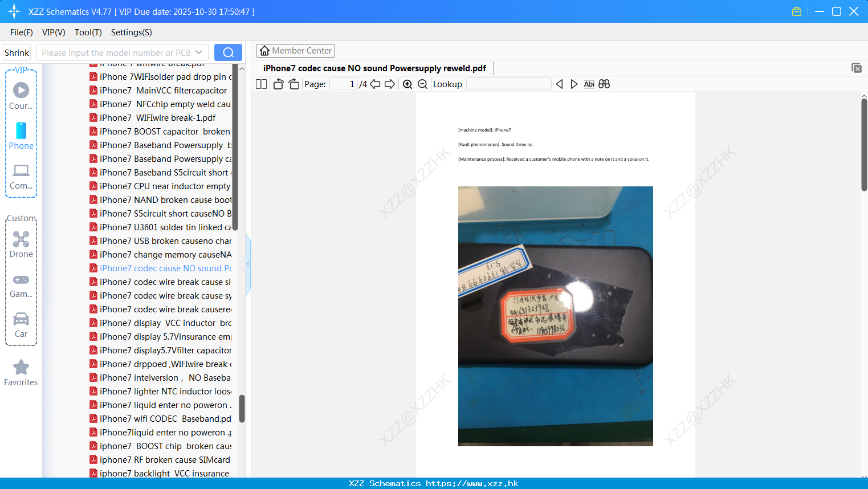Screen dimensions: 868x489
Task: Open the Courses sidebar section
Action: pos(21,96)
